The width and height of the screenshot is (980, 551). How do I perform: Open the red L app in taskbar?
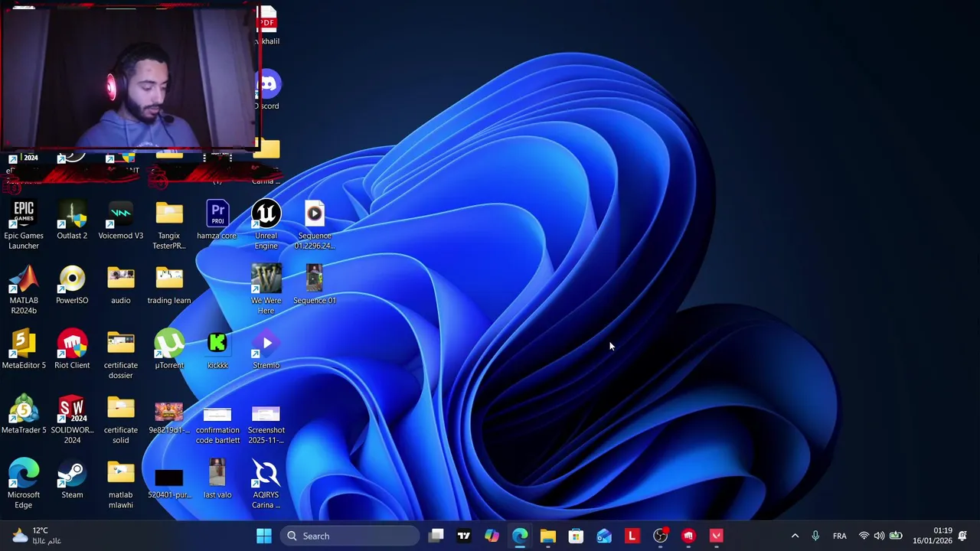point(632,536)
